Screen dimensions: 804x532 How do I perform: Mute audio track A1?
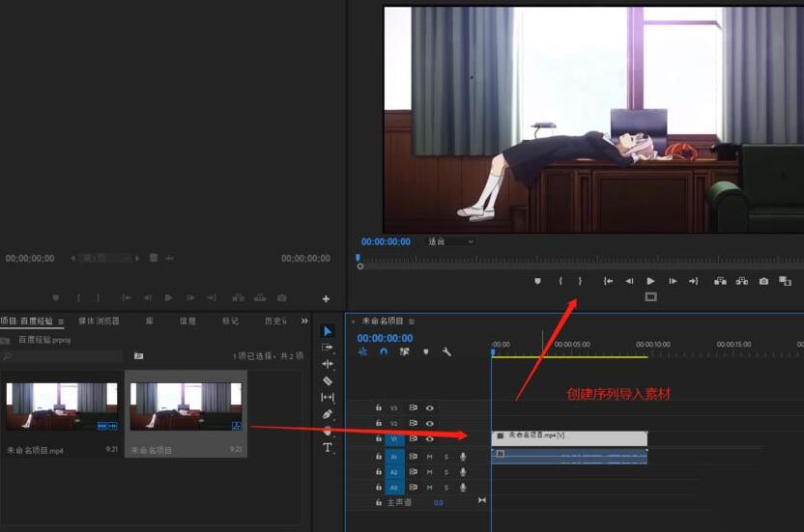click(x=430, y=456)
